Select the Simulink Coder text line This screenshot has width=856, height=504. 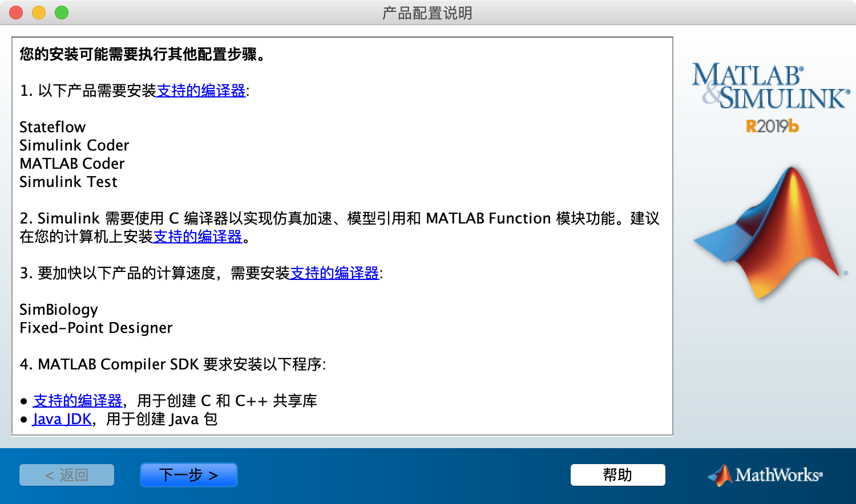click(x=74, y=145)
